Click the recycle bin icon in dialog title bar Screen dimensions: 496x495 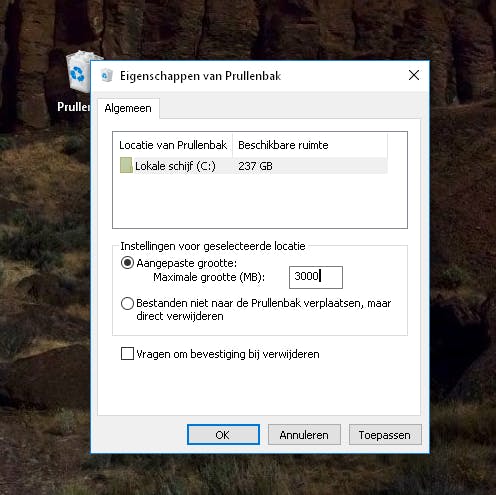(x=107, y=75)
